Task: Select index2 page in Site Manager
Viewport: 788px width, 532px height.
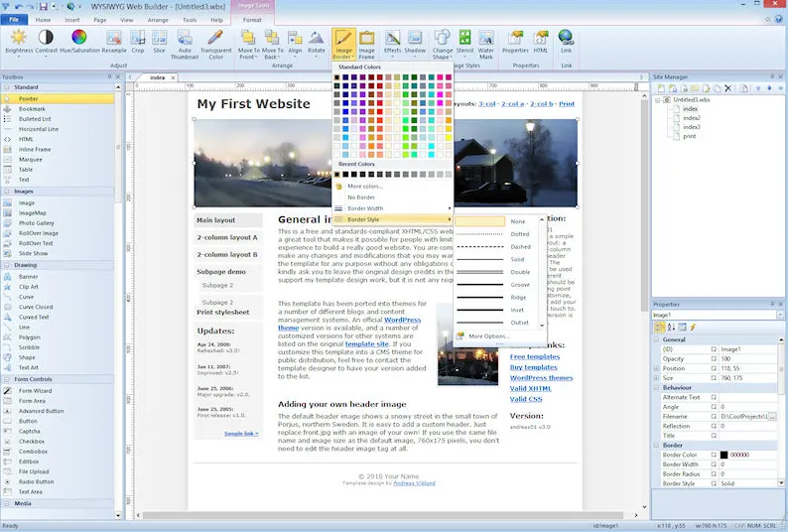Action: coord(692,118)
